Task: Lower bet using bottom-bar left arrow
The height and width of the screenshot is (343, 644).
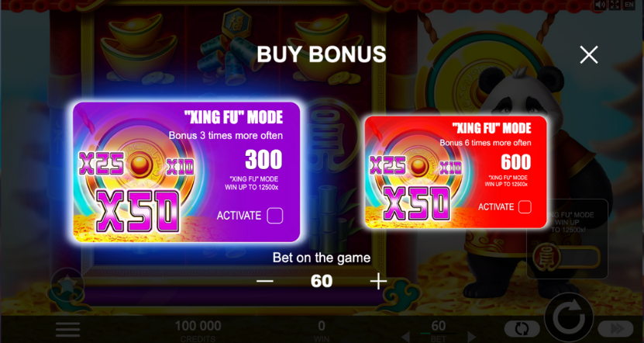Action: click(x=405, y=337)
